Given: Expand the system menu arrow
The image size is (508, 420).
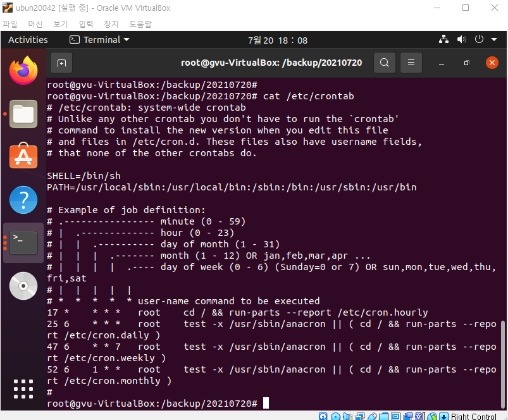Looking at the screenshot, I should pyautogui.click(x=494, y=39).
